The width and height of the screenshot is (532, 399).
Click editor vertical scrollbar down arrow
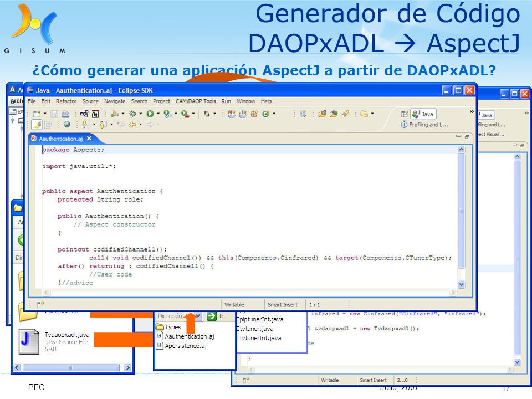click(x=461, y=284)
